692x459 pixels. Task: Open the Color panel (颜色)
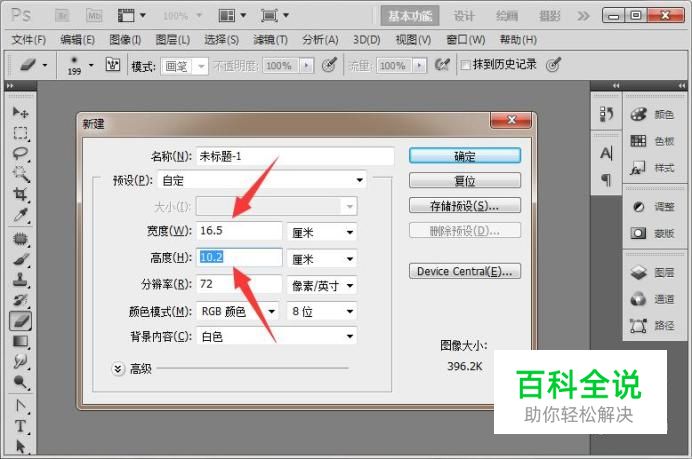[x=652, y=114]
